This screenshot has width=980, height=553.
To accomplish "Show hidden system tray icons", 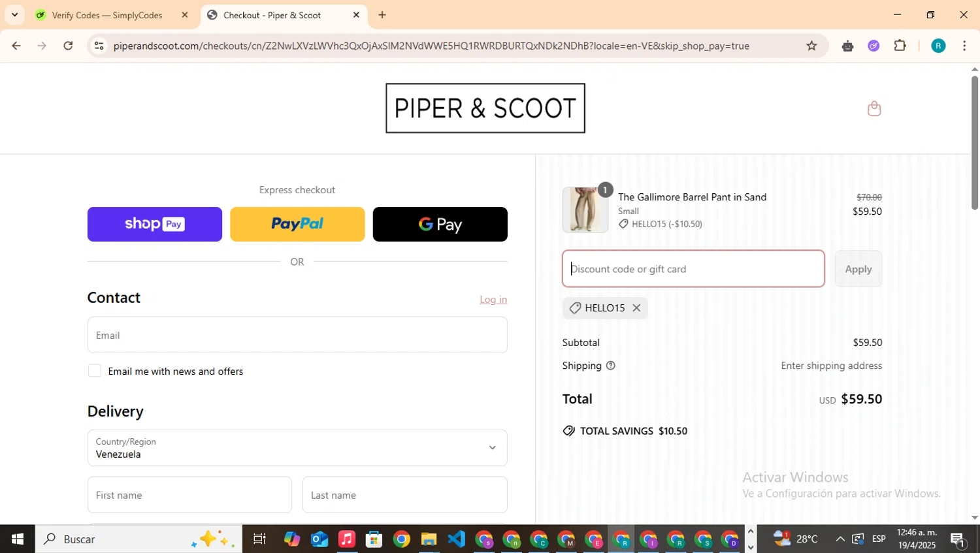I will pyautogui.click(x=840, y=539).
